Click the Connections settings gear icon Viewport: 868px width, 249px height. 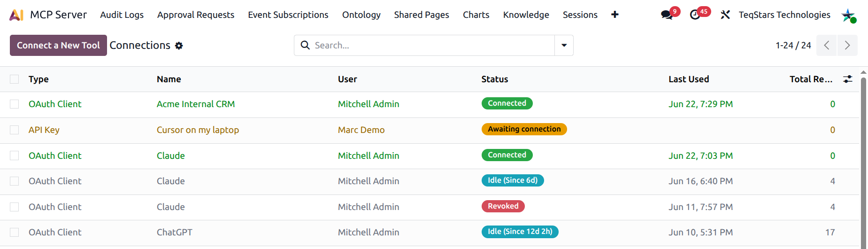point(179,46)
